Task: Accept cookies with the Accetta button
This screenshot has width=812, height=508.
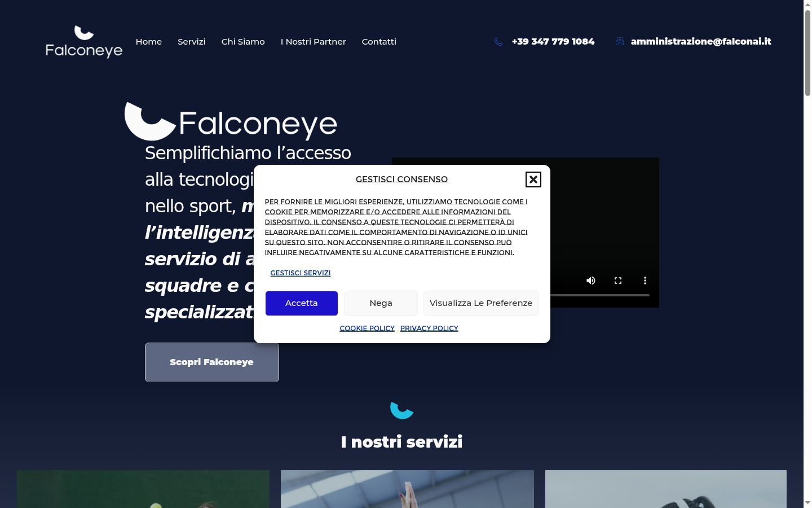Action: pos(302,303)
